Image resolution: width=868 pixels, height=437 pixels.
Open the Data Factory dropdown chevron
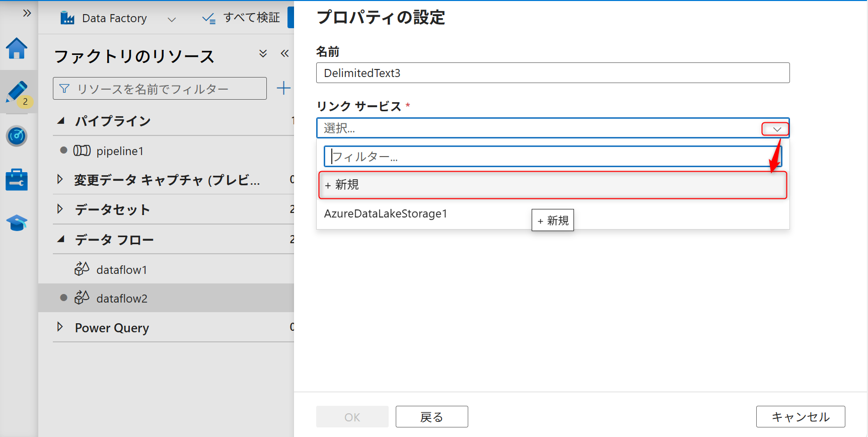click(172, 19)
